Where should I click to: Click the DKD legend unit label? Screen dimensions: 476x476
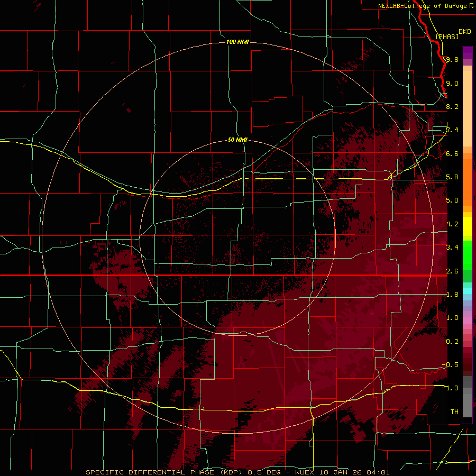coord(465,31)
